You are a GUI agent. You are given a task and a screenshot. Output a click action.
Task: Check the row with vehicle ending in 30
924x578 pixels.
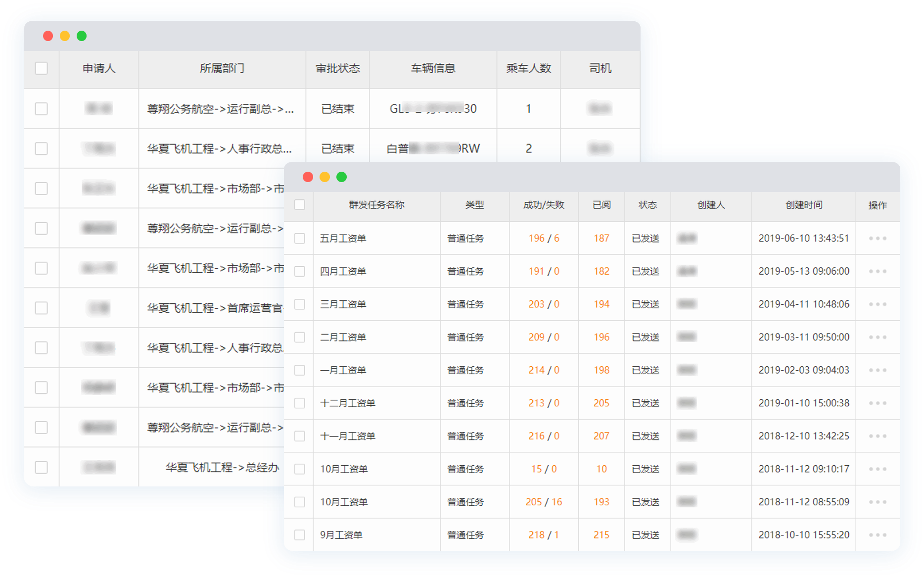pos(42,109)
